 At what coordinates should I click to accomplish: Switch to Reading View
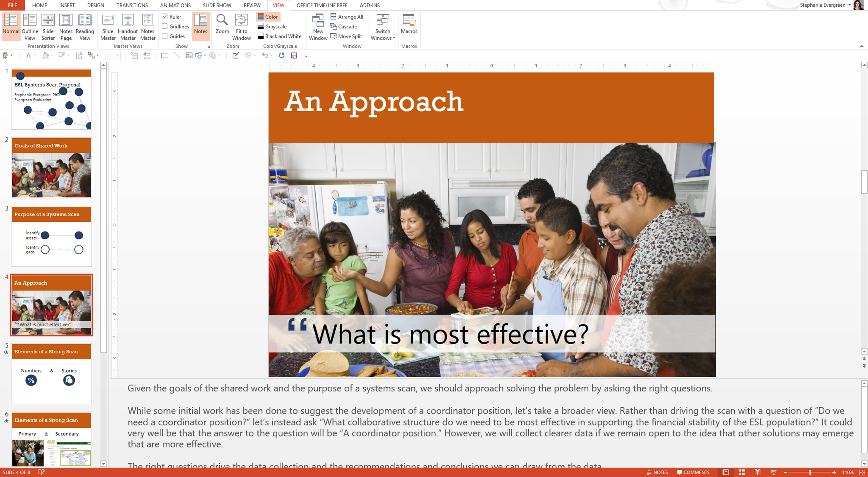[85, 27]
